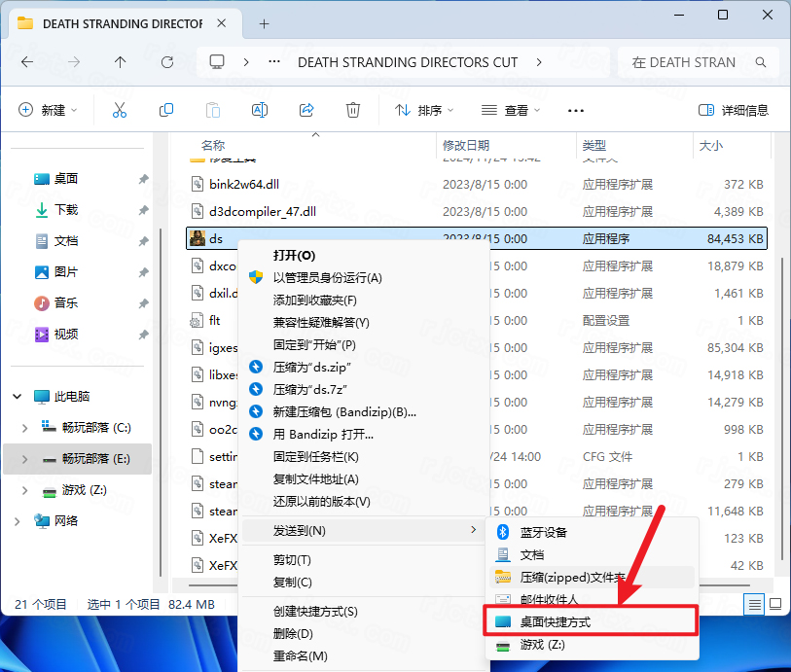
Task: Click the search box 在 DEATH STRAN
Action: tap(699, 62)
